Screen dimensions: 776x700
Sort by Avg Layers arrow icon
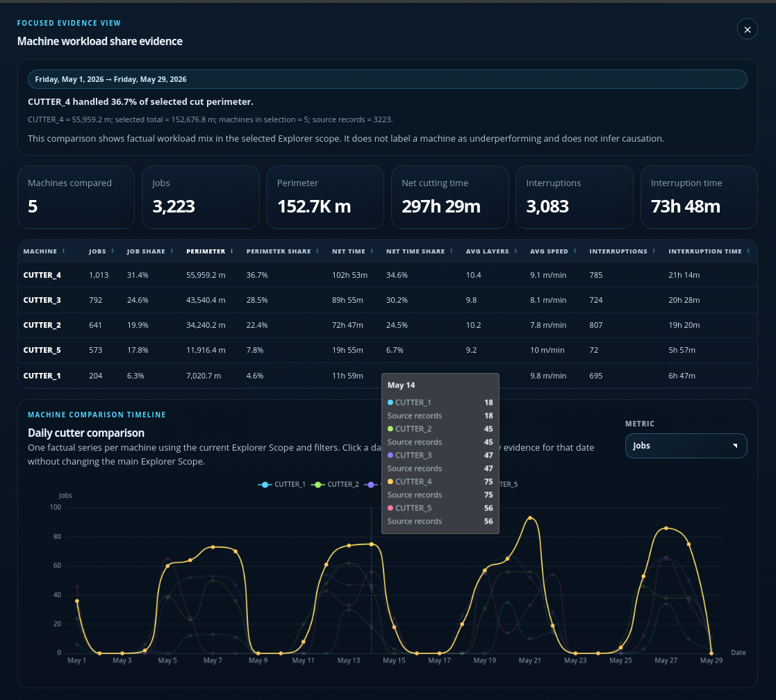(515, 251)
